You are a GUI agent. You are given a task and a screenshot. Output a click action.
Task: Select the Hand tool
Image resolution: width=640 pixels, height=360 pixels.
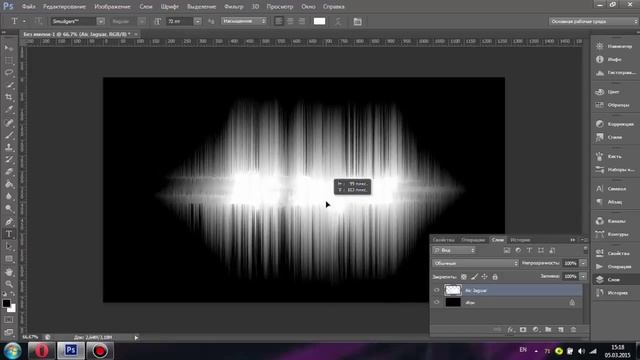tap(9, 272)
